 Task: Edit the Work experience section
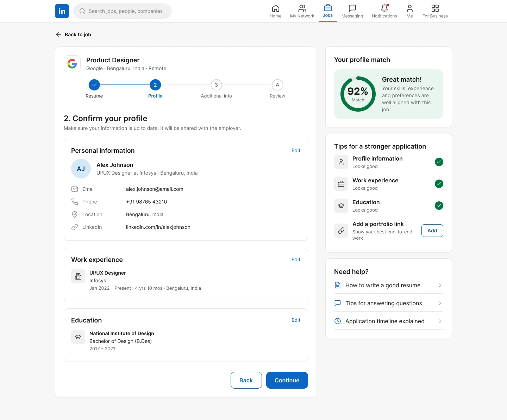[x=296, y=259]
